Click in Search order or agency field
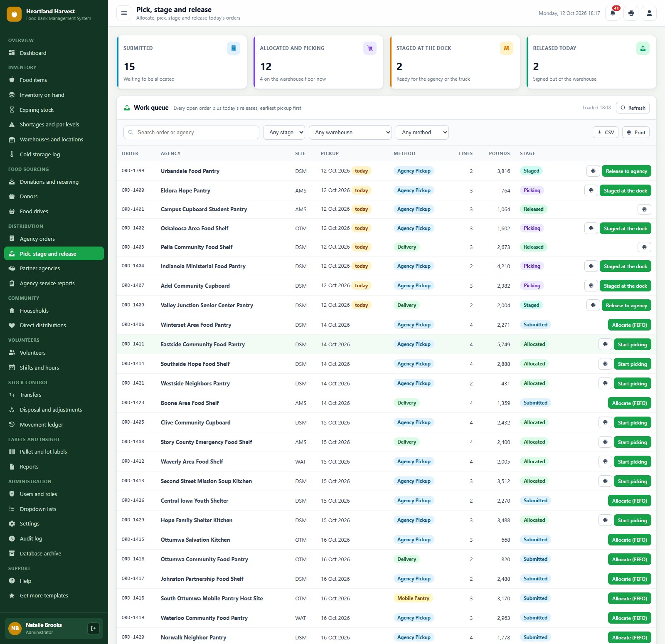 click(191, 132)
